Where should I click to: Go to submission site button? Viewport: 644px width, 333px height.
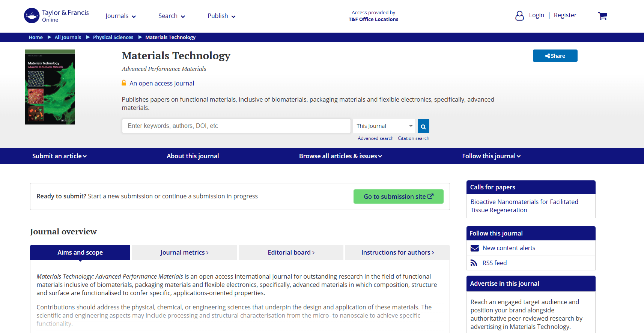click(x=399, y=196)
